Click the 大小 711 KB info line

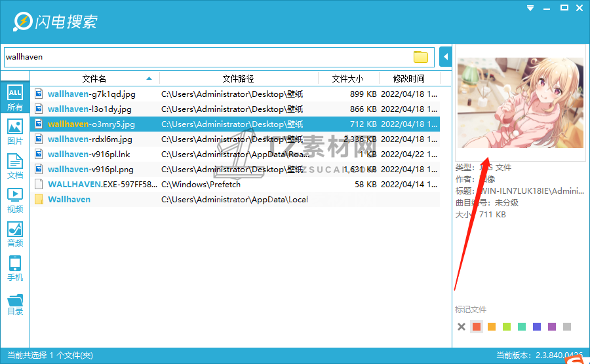coord(481,215)
